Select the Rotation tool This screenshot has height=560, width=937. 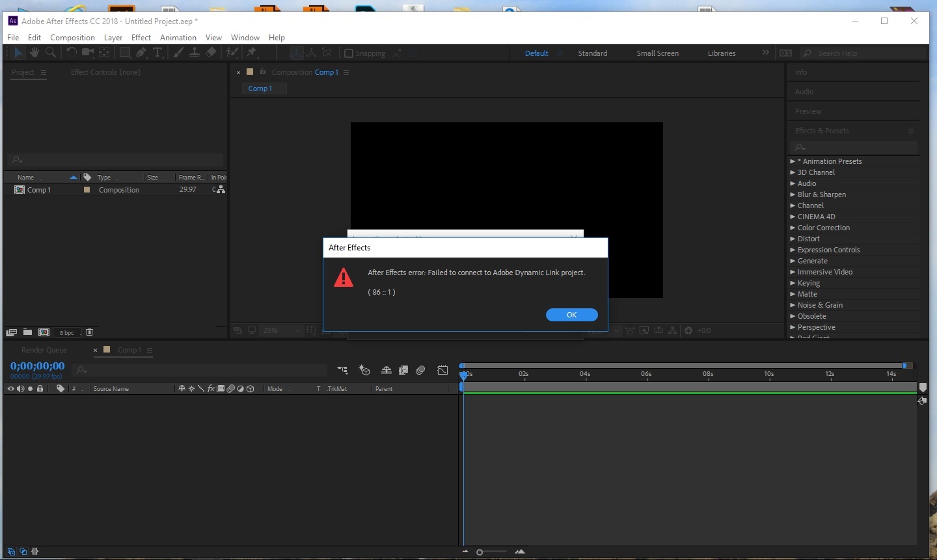pyautogui.click(x=72, y=53)
